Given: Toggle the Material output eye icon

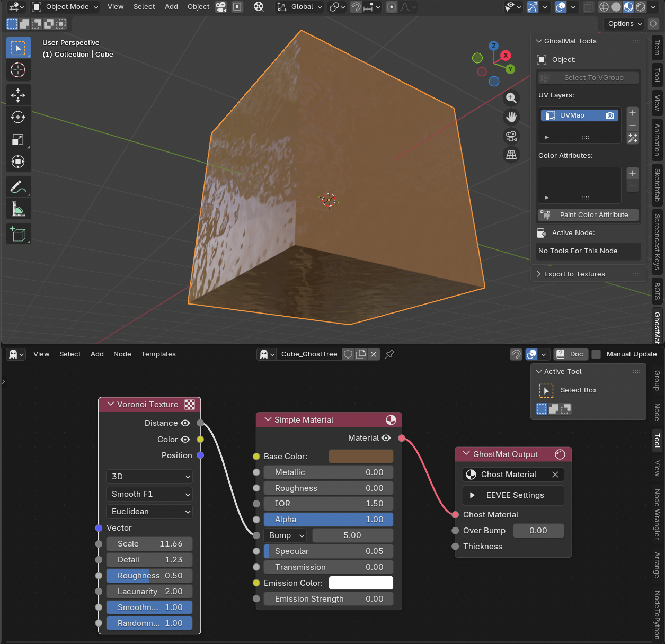Looking at the screenshot, I should (386, 438).
